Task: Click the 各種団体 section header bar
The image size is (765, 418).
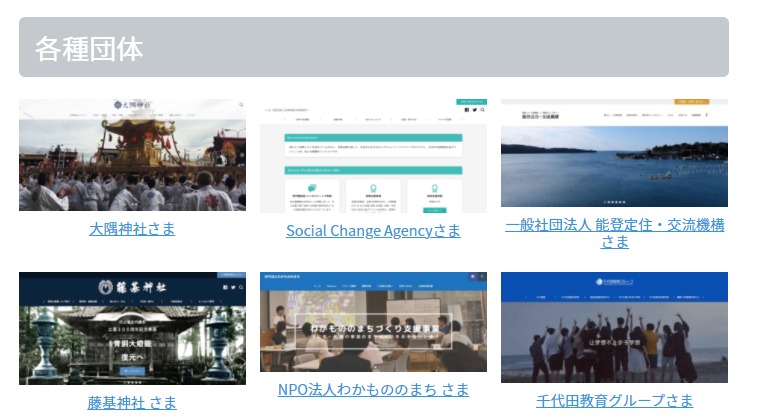Action: 373,47
